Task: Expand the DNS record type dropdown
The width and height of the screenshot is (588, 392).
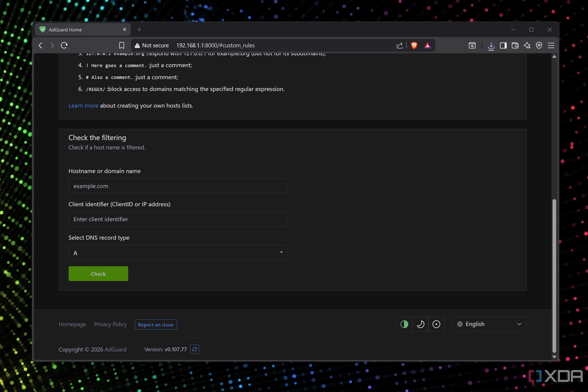Action: coord(178,252)
